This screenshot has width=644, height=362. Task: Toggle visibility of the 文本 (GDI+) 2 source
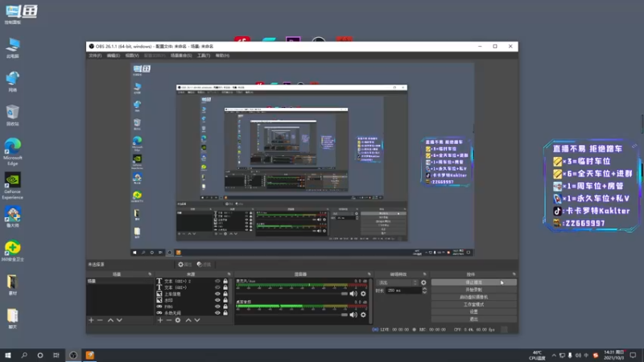[x=217, y=281]
